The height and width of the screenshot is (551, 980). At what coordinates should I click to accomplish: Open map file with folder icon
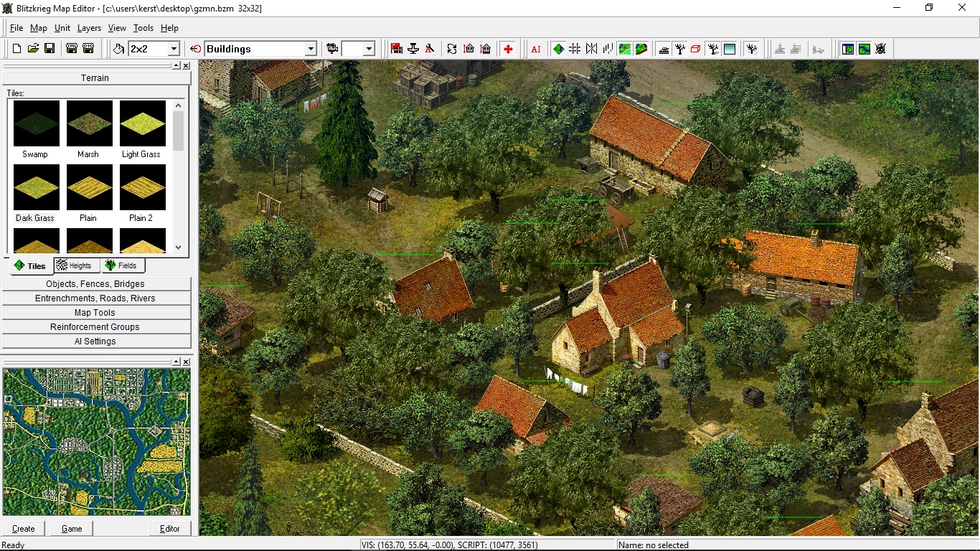33,49
